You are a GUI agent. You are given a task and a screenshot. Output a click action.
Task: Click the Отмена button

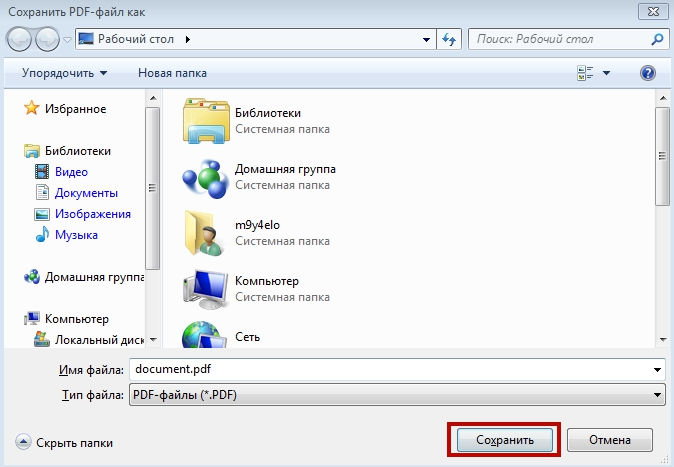[610, 439]
